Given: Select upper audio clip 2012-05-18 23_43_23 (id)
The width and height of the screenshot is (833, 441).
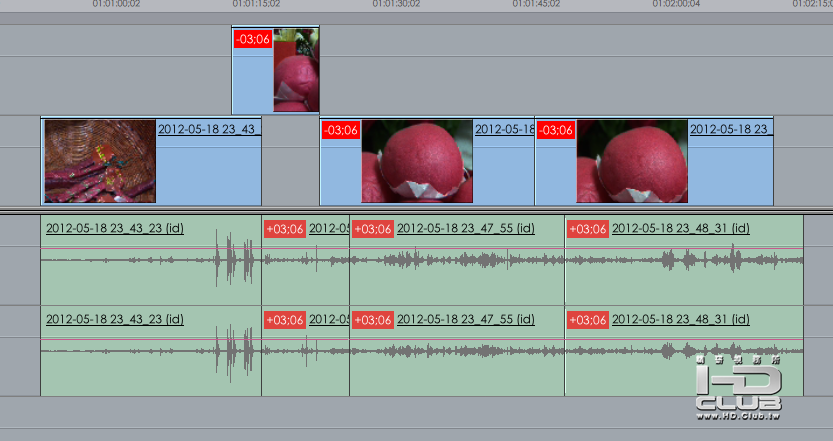Looking at the screenshot, I should (x=151, y=260).
